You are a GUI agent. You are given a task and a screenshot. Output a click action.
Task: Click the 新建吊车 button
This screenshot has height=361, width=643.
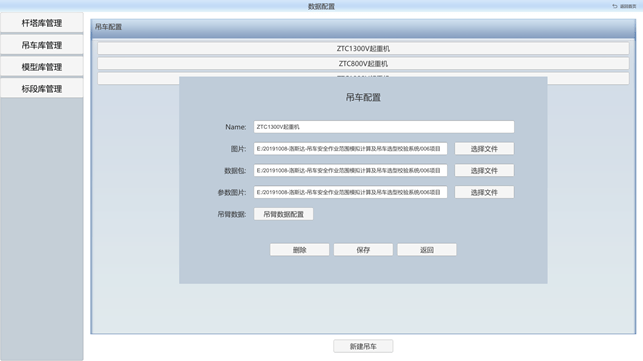coord(363,346)
